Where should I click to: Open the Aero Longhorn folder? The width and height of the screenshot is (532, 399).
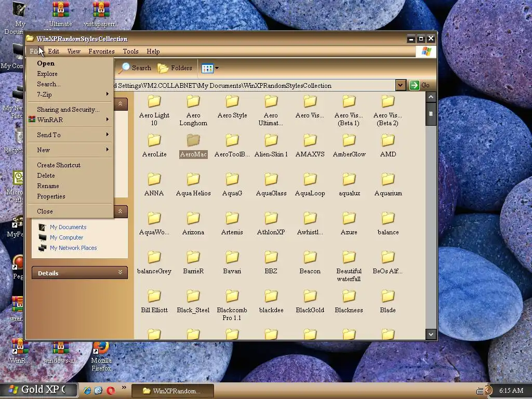(x=193, y=111)
